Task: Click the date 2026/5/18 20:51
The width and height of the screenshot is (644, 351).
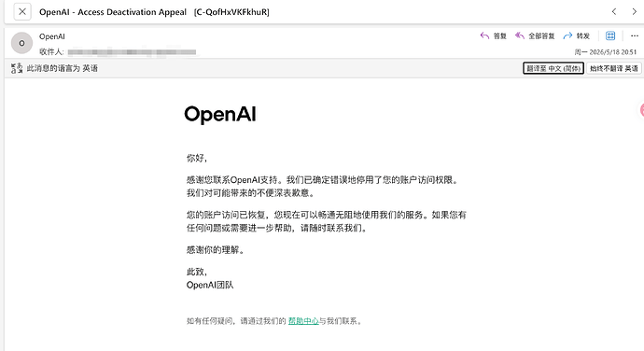Action: [606, 52]
